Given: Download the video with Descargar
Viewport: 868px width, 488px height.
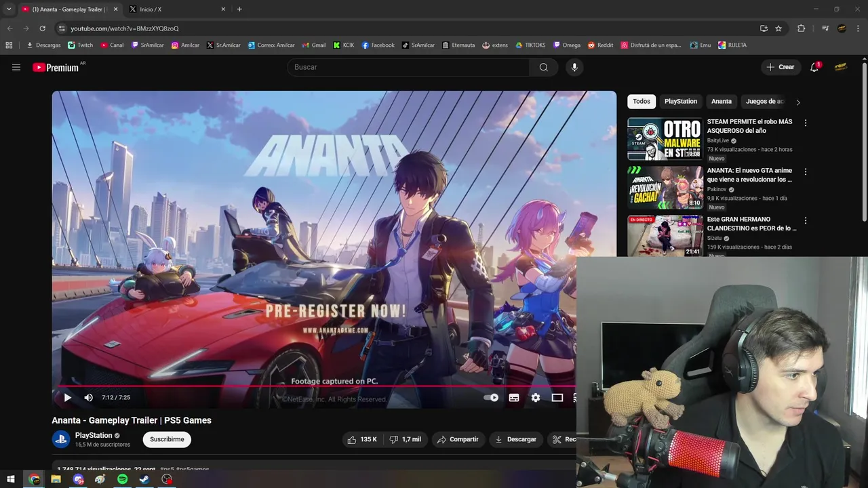Looking at the screenshot, I should coord(515,439).
